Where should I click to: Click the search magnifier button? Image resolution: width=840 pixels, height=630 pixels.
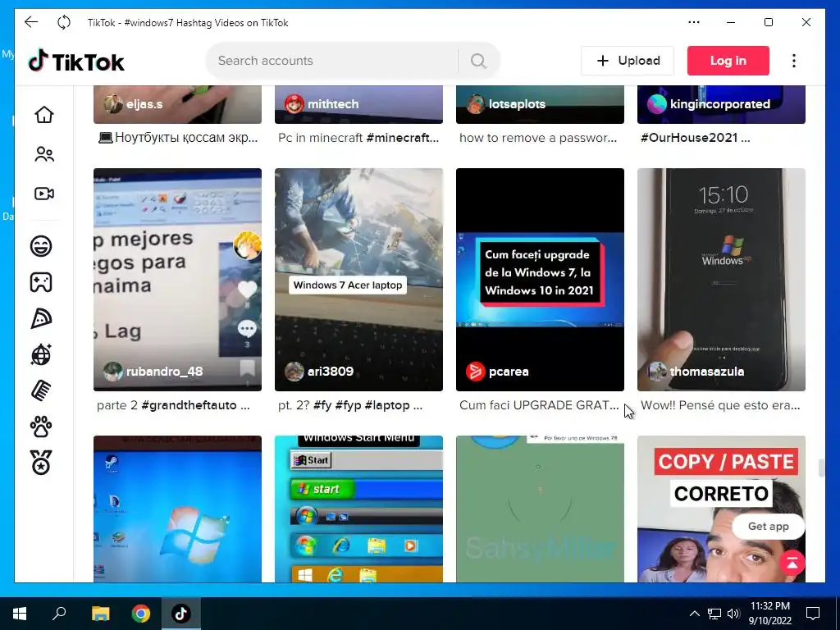[x=478, y=61]
